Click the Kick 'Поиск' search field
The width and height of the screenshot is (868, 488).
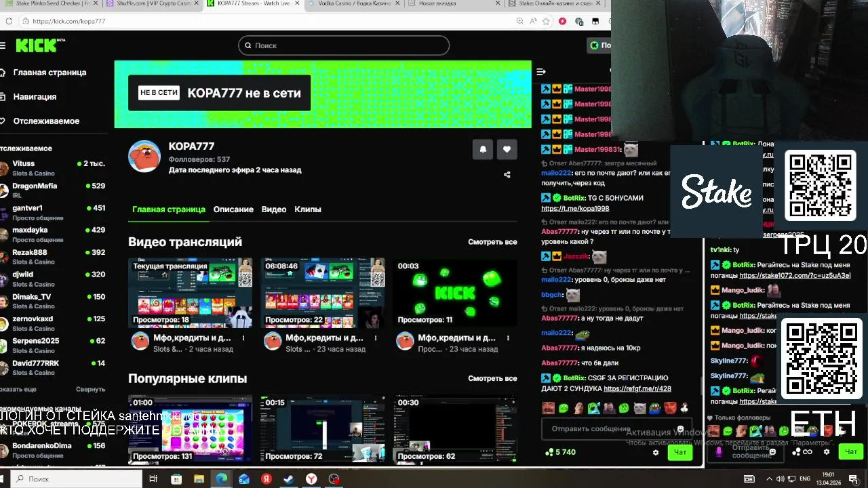344,45
